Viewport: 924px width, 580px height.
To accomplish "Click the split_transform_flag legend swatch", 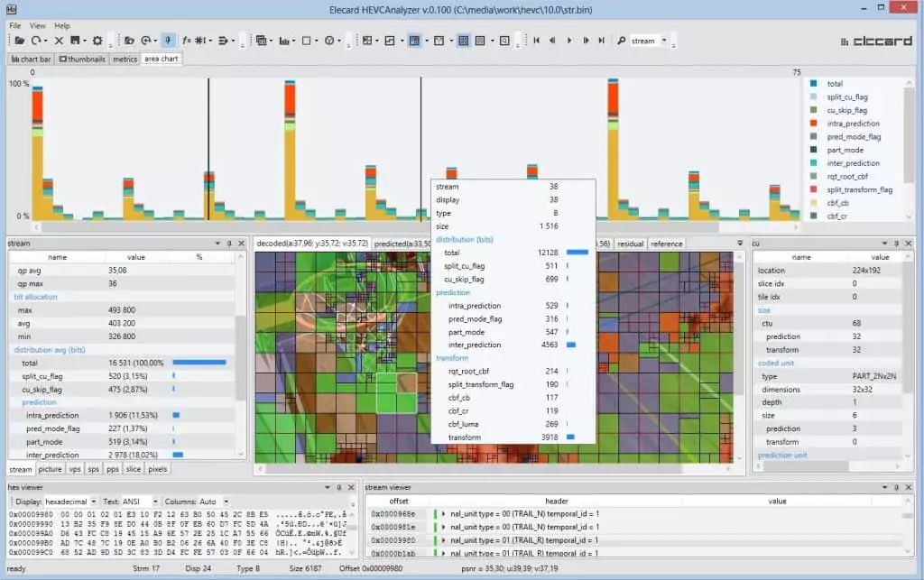I will [x=814, y=189].
